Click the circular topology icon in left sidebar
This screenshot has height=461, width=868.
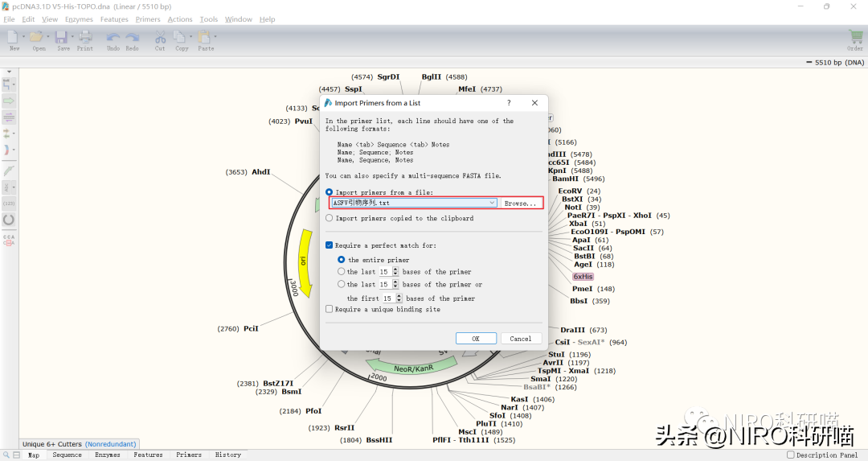pyautogui.click(x=9, y=219)
